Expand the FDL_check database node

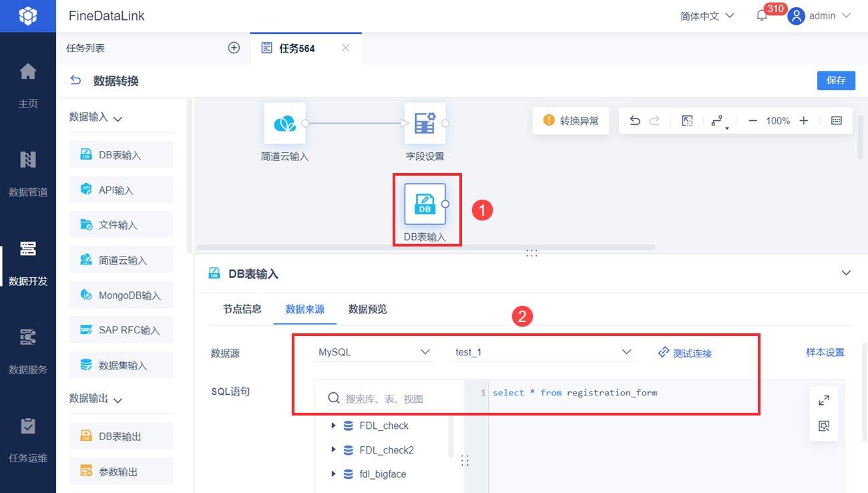click(333, 426)
